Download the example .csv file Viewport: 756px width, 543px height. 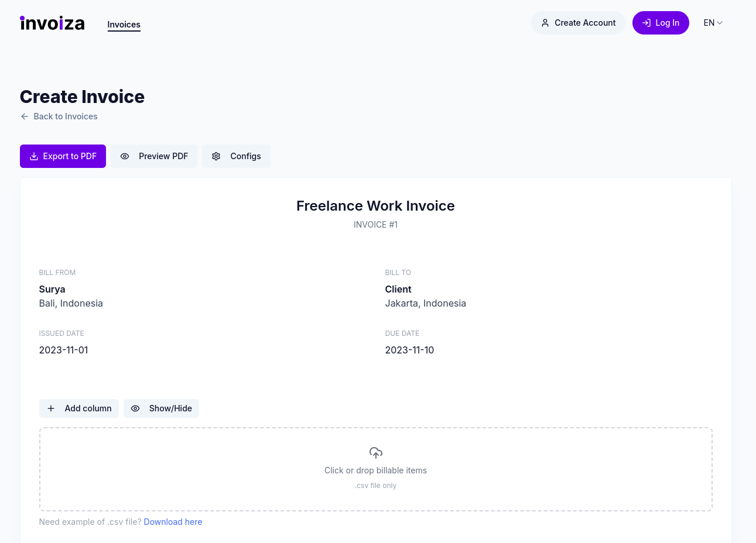[x=173, y=522]
